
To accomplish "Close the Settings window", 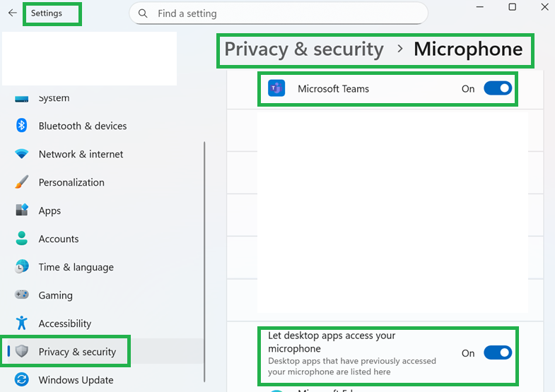I will pyautogui.click(x=544, y=7).
